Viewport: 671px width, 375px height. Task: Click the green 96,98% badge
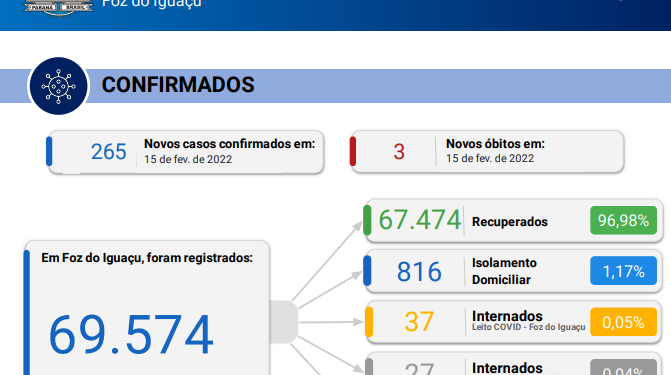point(623,220)
